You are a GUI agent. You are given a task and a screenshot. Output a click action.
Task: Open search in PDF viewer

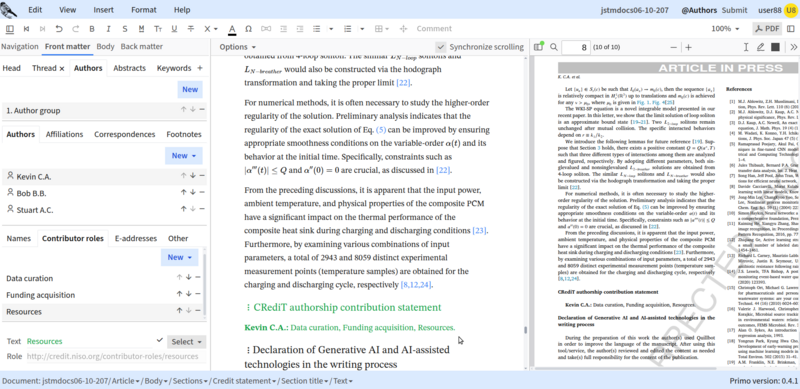point(554,47)
